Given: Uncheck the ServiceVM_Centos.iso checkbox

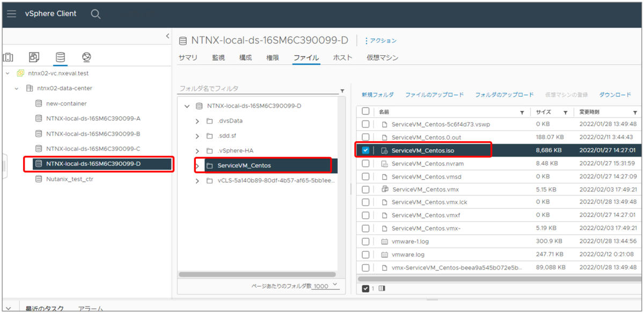Looking at the screenshot, I should point(365,151).
